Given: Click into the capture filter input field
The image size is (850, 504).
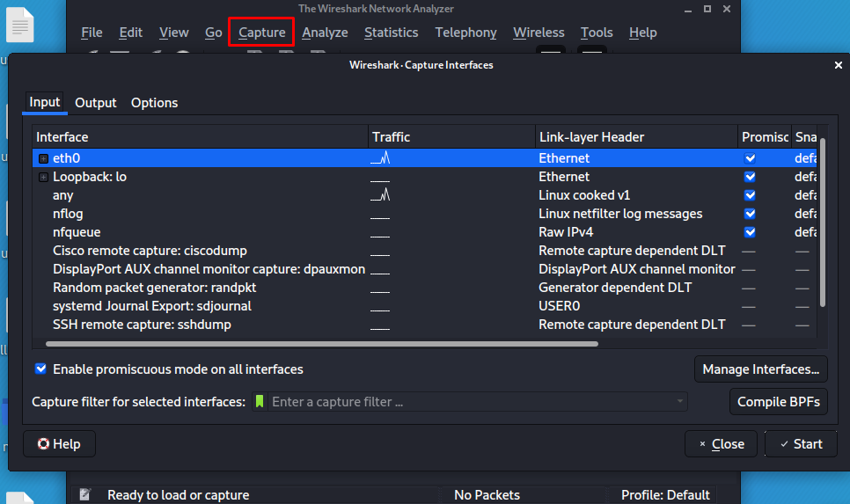Looking at the screenshot, I should 472,402.
